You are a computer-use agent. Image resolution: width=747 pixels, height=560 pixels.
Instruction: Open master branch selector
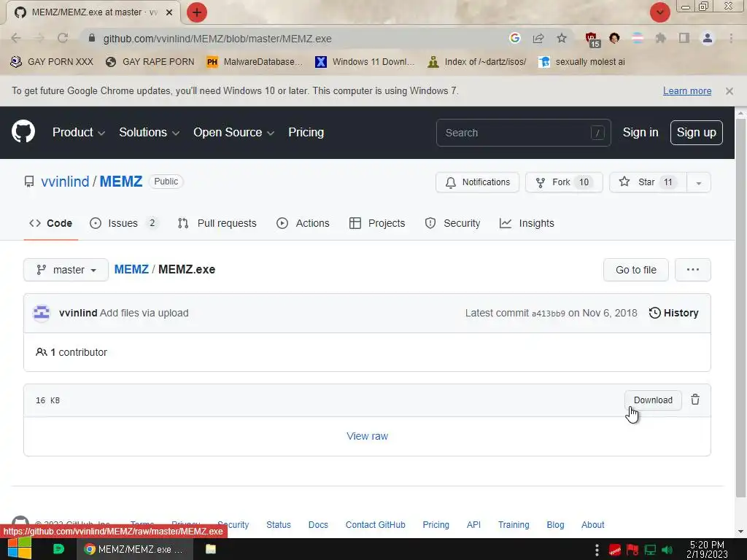(x=66, y=270)
